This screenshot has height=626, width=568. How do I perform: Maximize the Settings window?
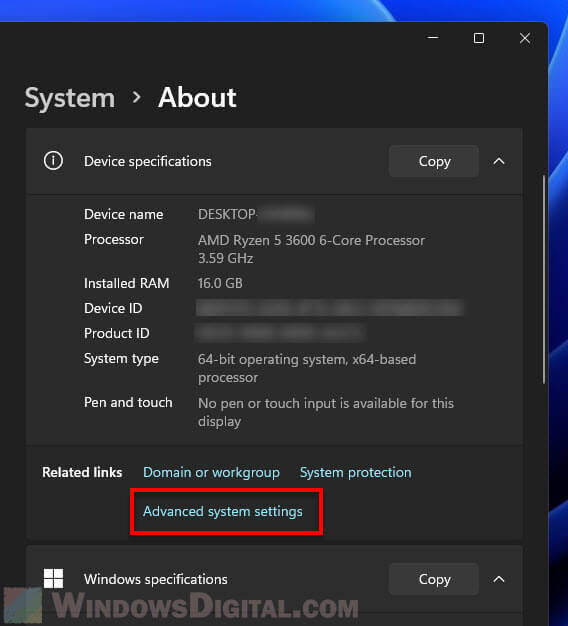pyautogui.click(x=479, y=38)
